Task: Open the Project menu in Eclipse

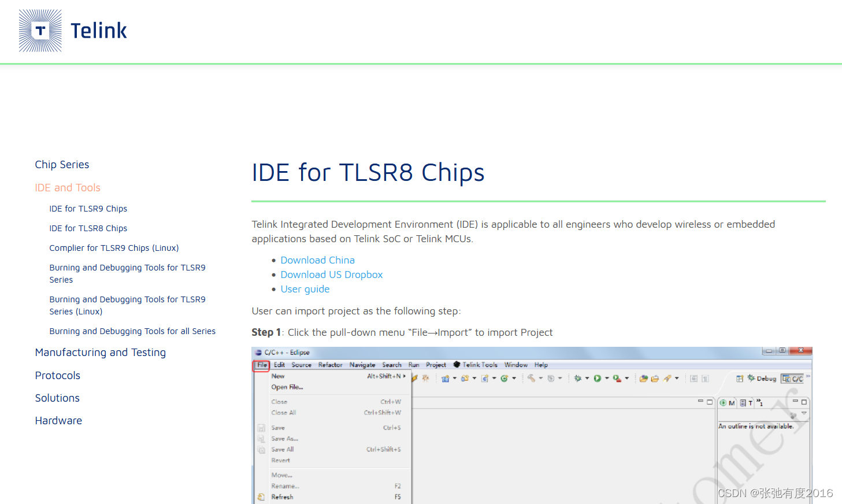Action: [x=436, y=365]
